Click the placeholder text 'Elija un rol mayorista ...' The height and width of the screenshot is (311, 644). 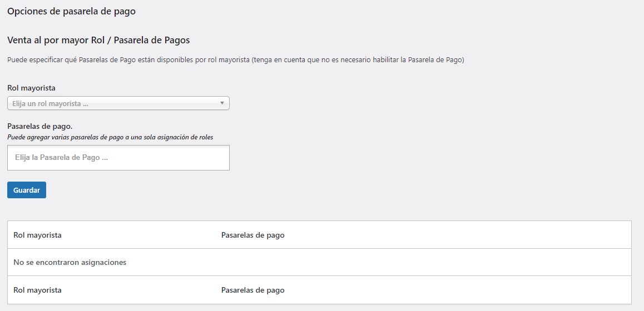click(50, 104)
